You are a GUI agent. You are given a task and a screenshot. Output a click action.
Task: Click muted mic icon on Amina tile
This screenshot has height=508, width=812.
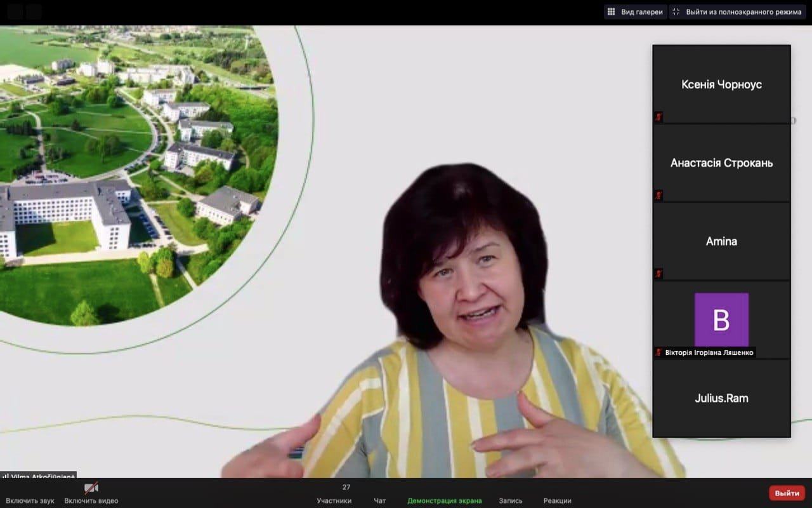[658, 274]
